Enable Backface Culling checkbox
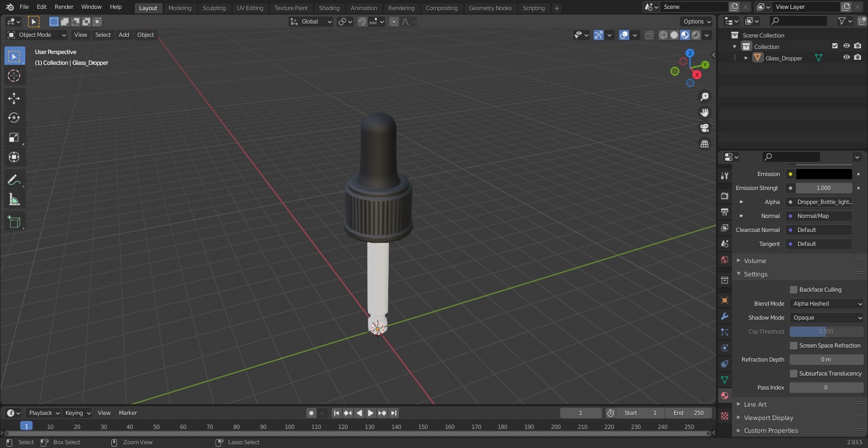 794,289
